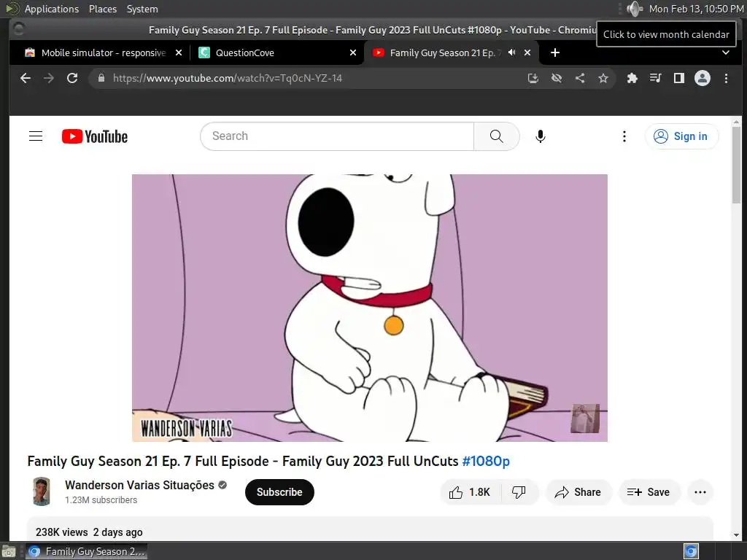Reload the YouTube page
Image resolution: width=747 pixels, height=560 pixels.
pos(72,78)
